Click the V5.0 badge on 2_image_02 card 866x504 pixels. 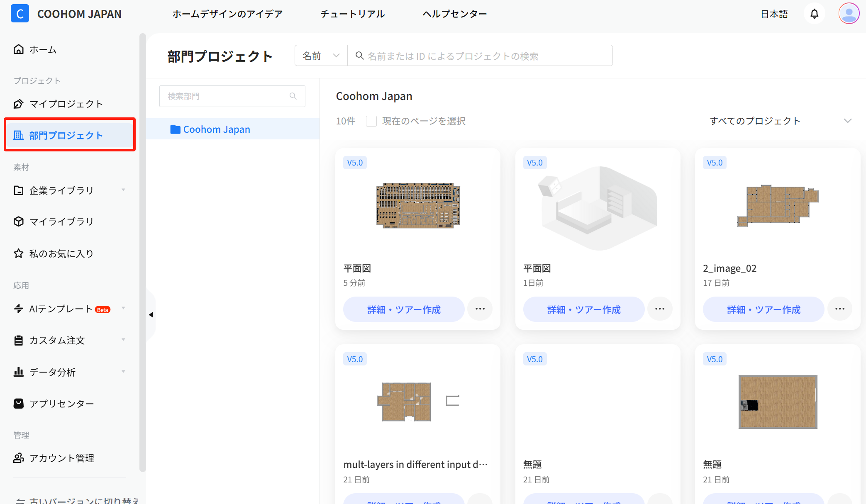click(715, 163)
